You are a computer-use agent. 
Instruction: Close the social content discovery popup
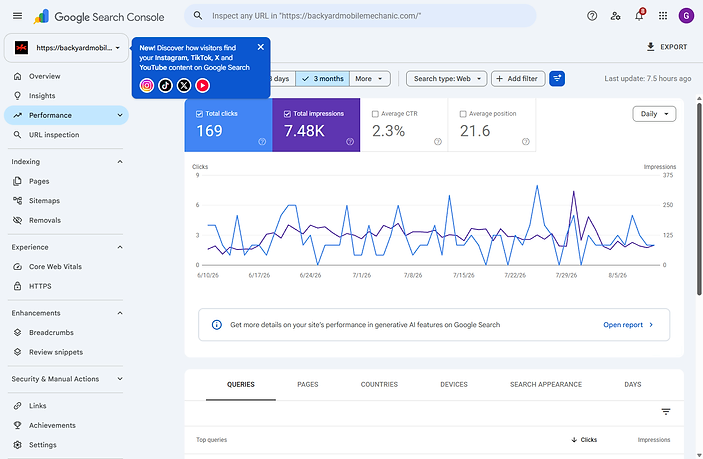260,47
